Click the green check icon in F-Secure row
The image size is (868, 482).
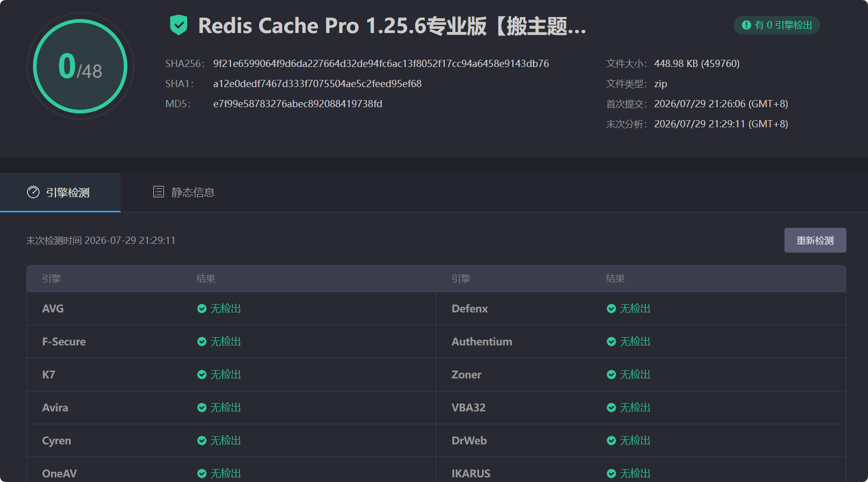coord(202,341)
